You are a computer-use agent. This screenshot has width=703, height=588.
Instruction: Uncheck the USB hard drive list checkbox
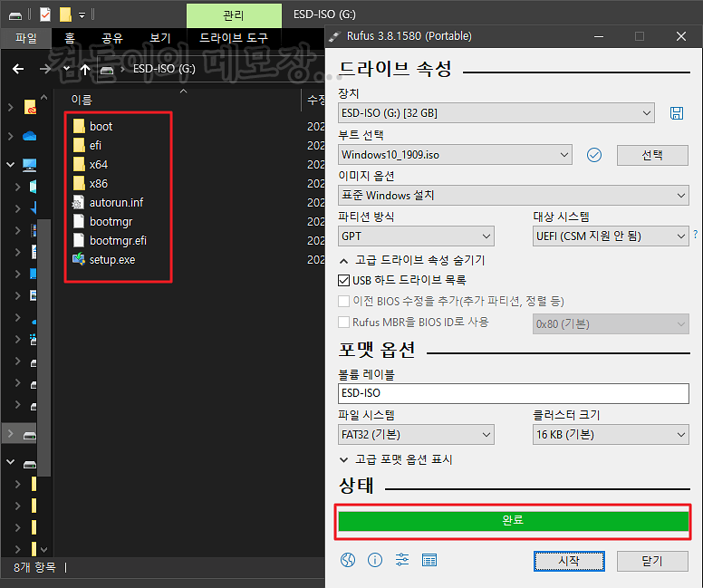pyautogui.click(x=344, y=281)
